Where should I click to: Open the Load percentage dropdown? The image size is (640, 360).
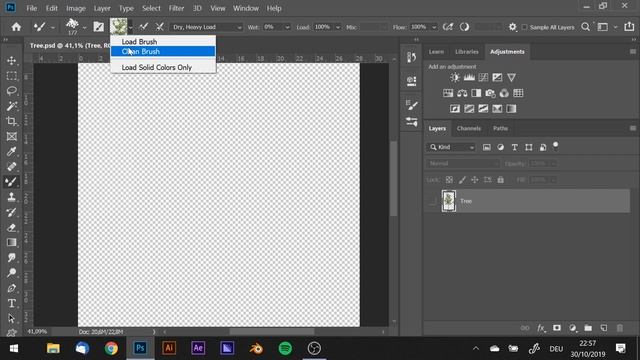pyautogui.click(x=338, y=27)
